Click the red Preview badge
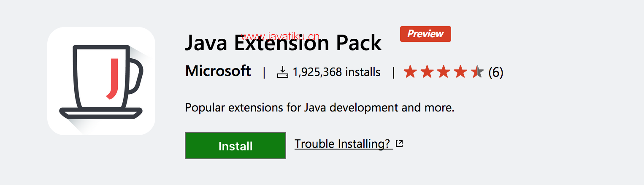Screen dimensions: 644x185 point(425,34)
